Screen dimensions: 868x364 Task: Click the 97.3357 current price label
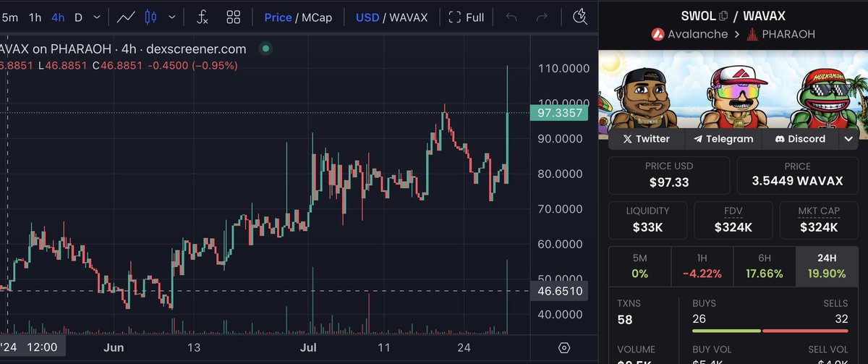coord(559,113)
